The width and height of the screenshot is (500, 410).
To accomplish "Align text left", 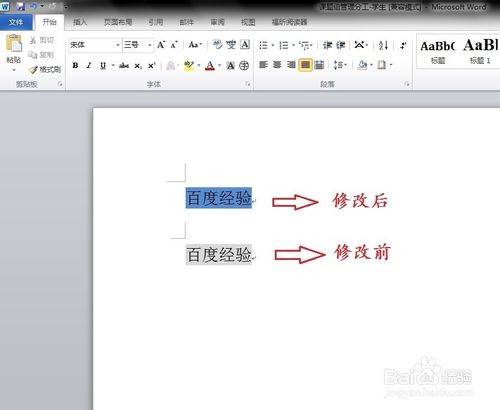I will click(x=263, y=65).
